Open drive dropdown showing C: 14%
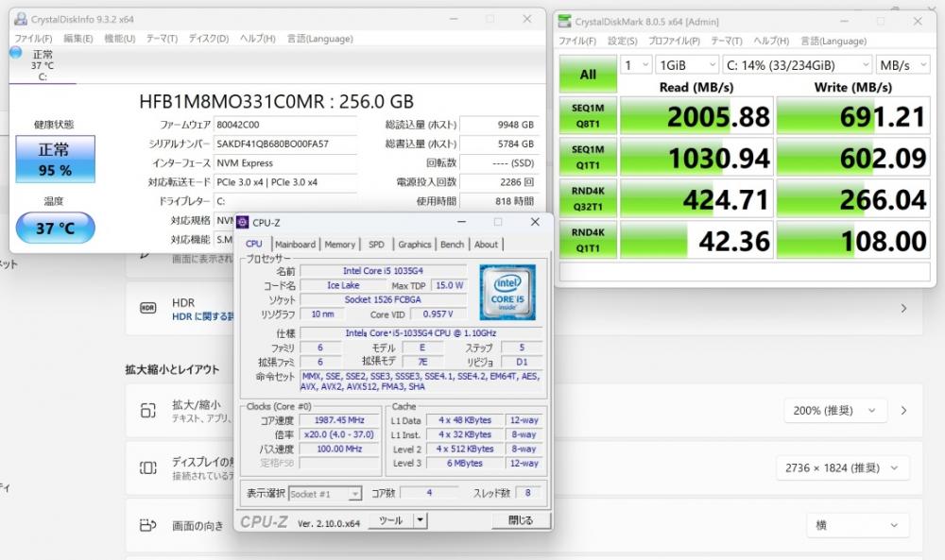This screenshot has width=945, height=560. [x=797, y=65]
